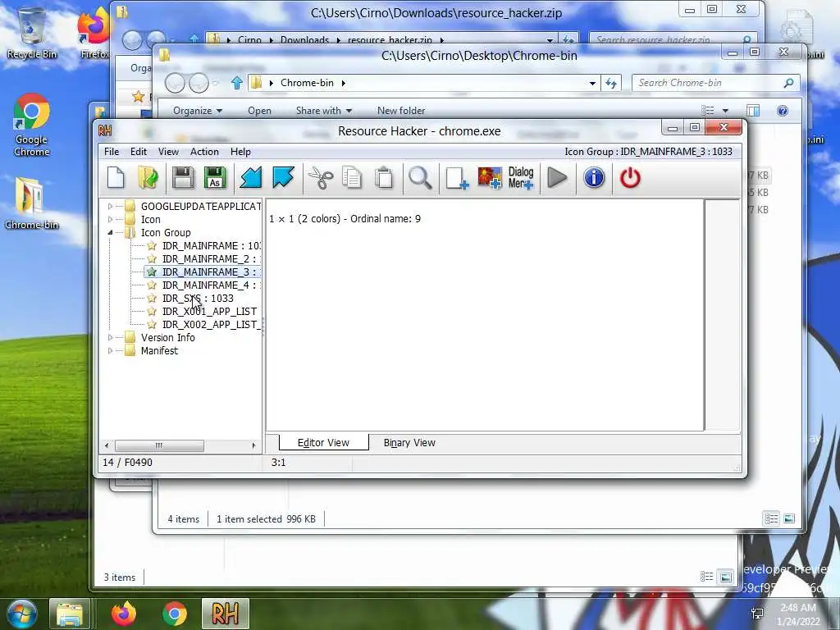Select the IDR_MAINFRAME_4 tree item

click(211, 285)
